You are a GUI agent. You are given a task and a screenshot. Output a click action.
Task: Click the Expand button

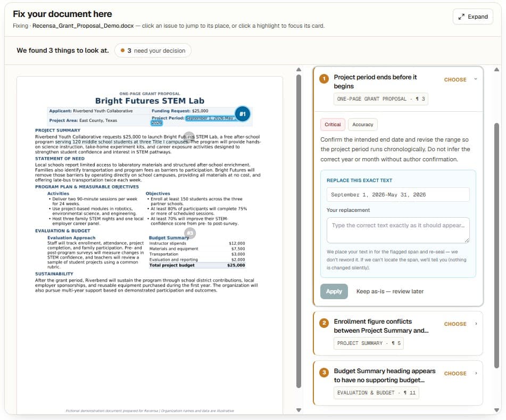(x=473, y=17)
